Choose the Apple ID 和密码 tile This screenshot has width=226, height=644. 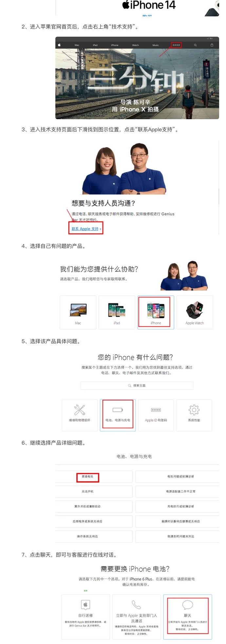[156, 415]
